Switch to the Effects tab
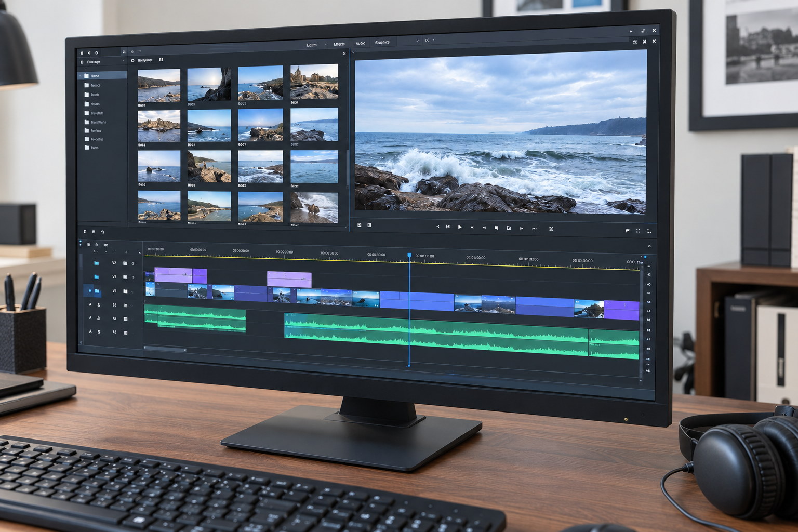 [339, 44]
